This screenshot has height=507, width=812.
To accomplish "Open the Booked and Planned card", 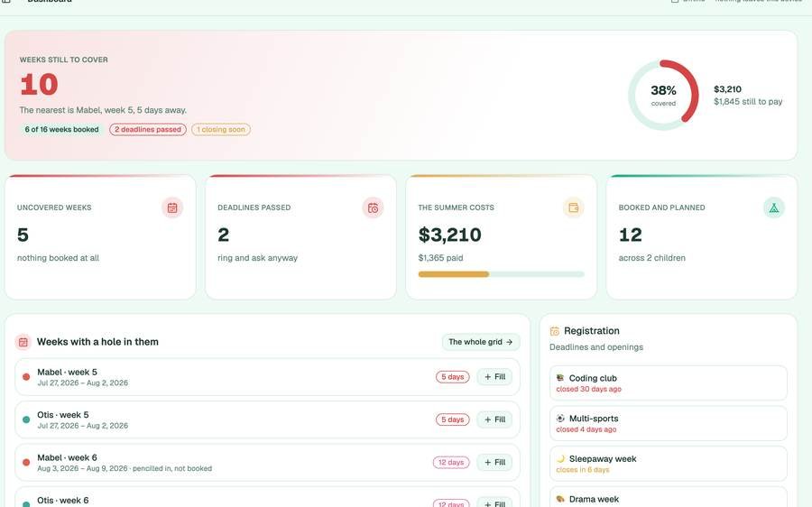I will [702, 237].
